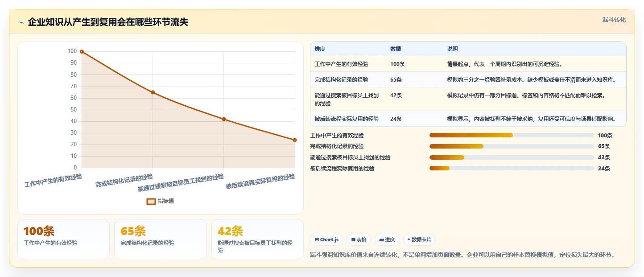Click progress bar for 工作中产生的有效经验
The width and height of the screenshot is (644, 277).
tap(512, 135)
